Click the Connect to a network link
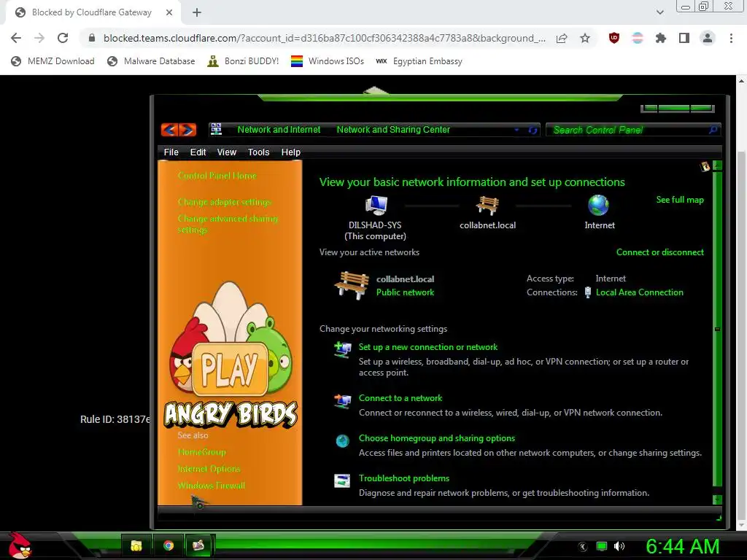 pyautogui.click(x=400, y=397)
